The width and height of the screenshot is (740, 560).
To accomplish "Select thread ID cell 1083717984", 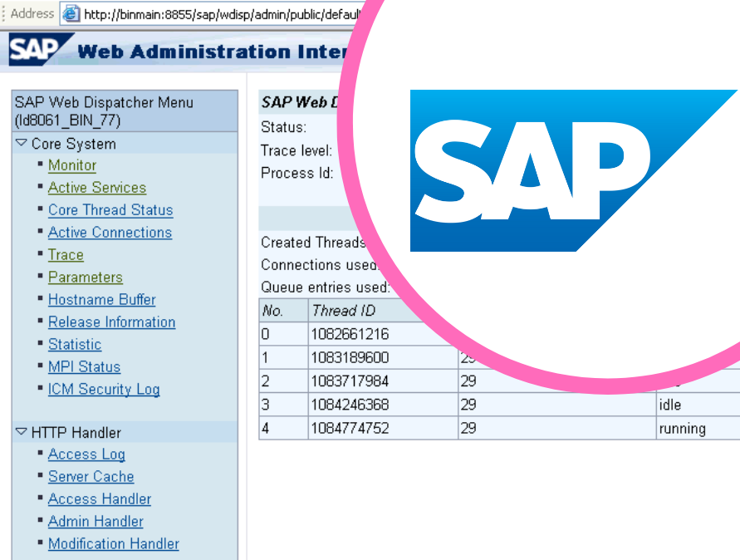I will tap(350, 381).
